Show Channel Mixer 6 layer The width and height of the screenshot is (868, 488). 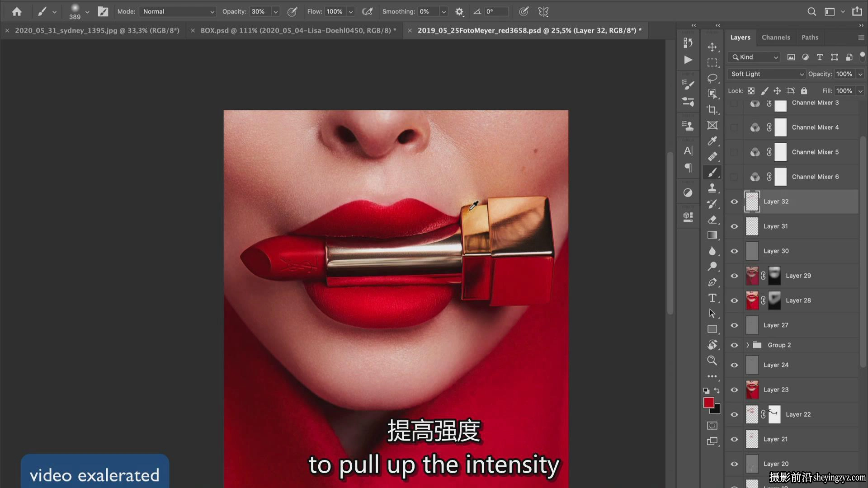pos(734,177)
